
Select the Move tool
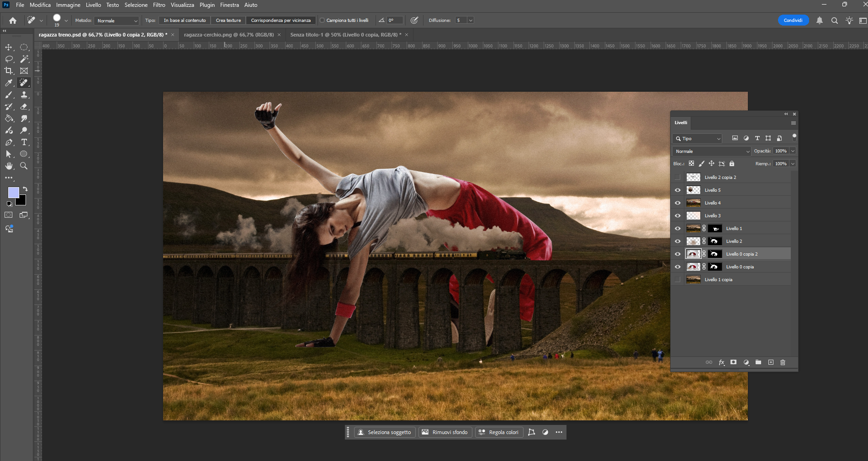point(9,47)
